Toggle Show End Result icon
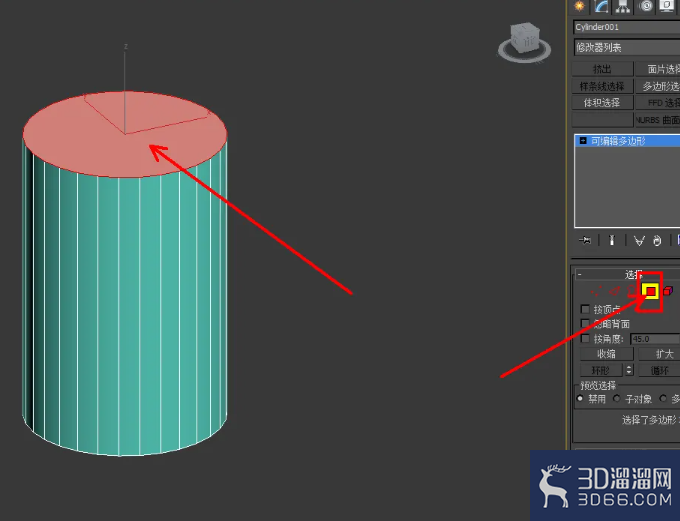This screenshot has width=680, height=521. (612, 240)
